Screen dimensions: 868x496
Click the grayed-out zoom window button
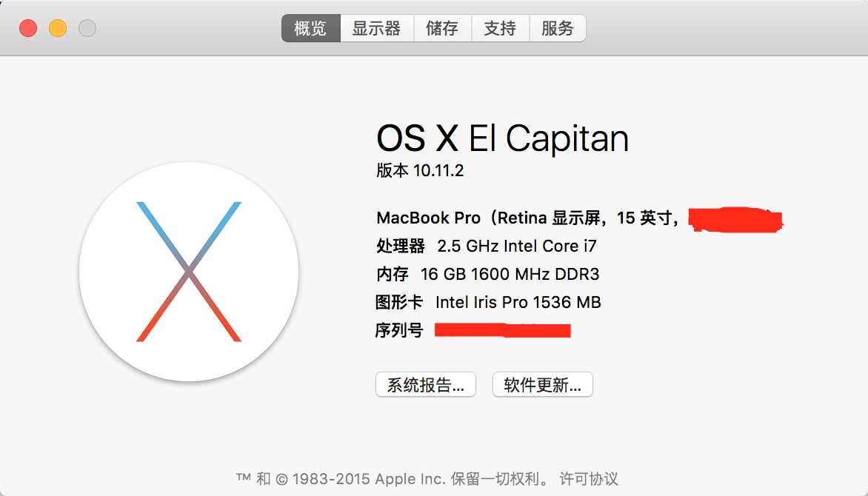87,27
